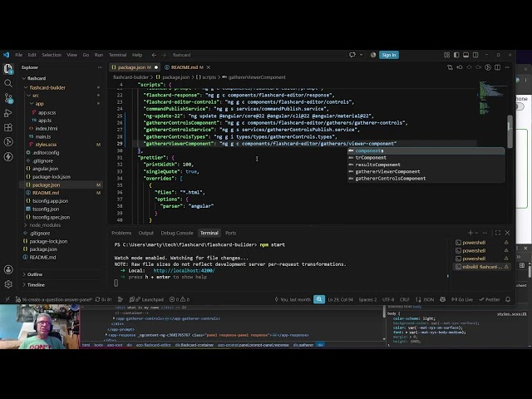
Task: Open the Manage gear menu
Action: (8, 284)
